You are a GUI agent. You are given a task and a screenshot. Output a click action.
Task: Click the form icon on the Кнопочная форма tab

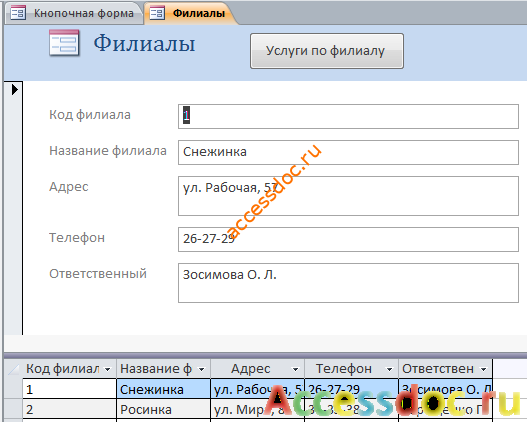coord(18,13)
